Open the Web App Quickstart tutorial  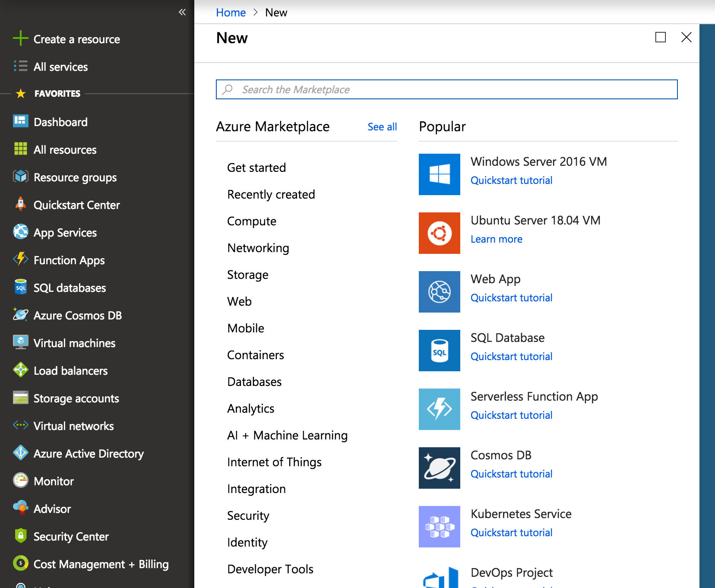click(x=511, y=297)
